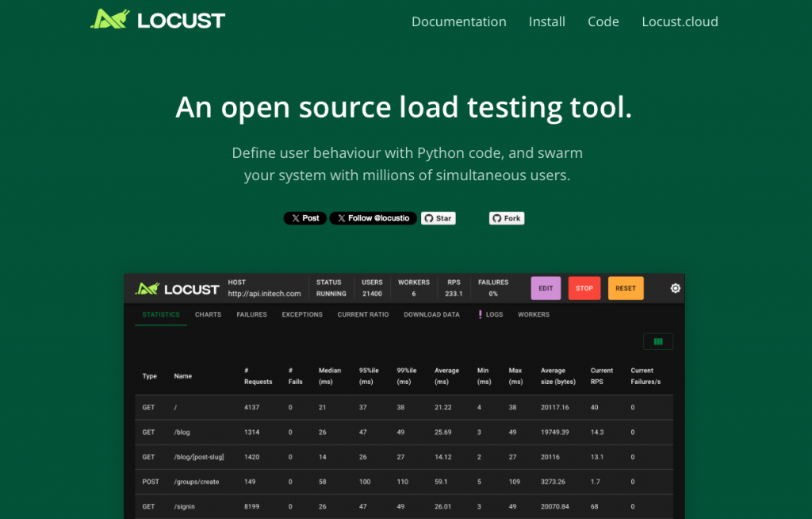The width and height of the screenshot is (812, 519).
Task: Click the pink EDIT button in the screenshot
Action: coord(546,288)
